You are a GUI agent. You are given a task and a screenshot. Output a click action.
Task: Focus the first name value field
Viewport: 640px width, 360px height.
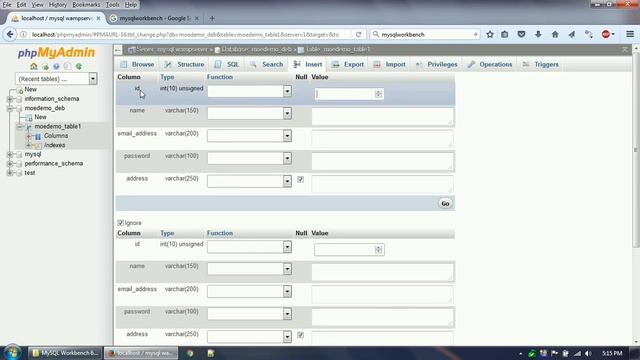(382, 116)
